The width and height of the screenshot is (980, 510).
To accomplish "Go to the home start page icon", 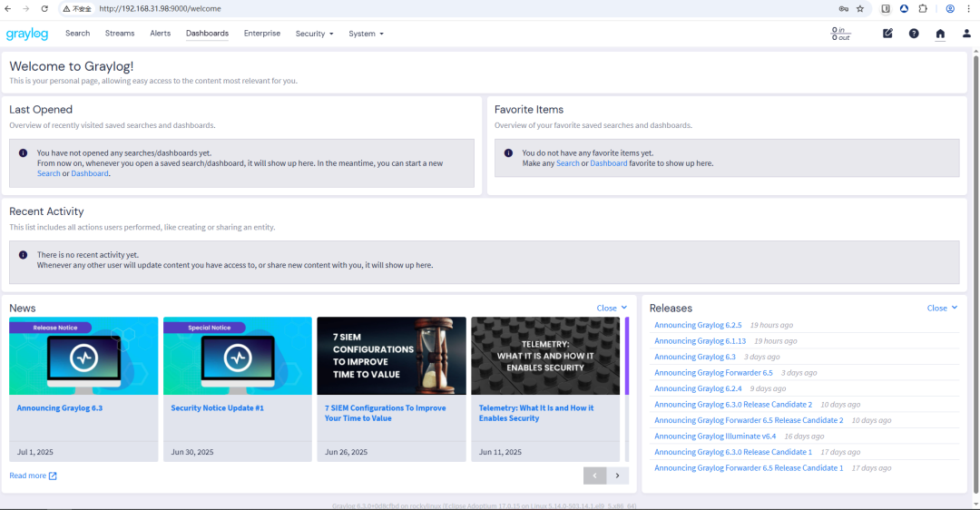I will click(x=940, y=34).
